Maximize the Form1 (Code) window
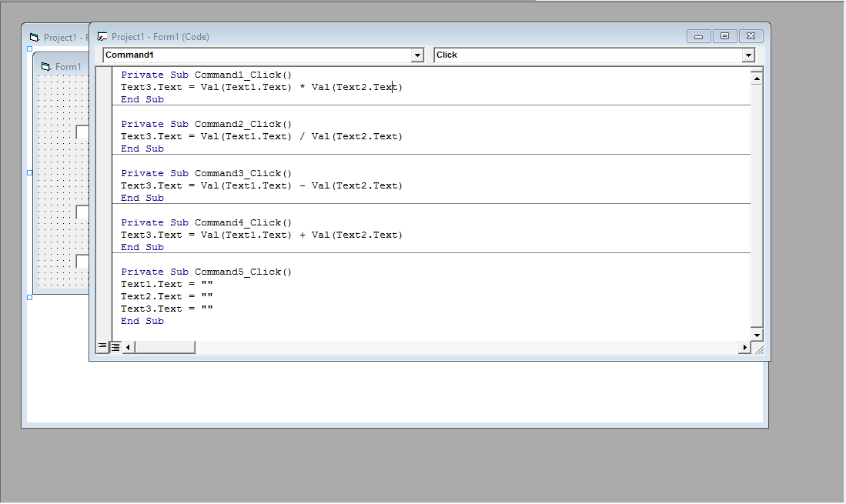Screen dimensions: 846x504 tap(724, 36)
